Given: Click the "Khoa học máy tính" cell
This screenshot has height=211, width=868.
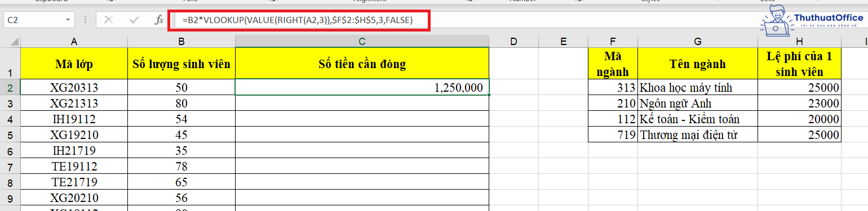Looking at the screenshot, I should coord(698,87).
